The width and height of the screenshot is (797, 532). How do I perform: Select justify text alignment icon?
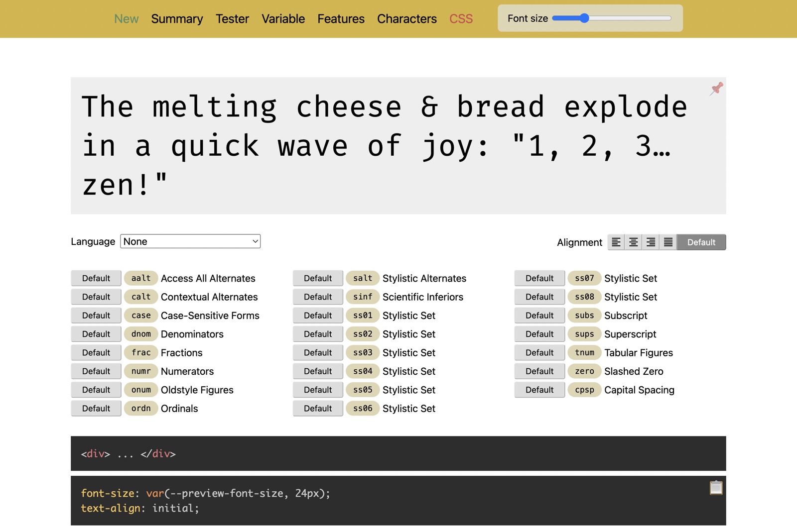coord(668,242)
